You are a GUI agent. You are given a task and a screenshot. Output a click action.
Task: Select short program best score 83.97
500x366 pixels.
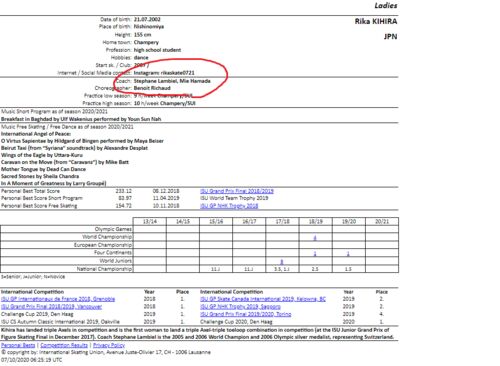[125, 198]
